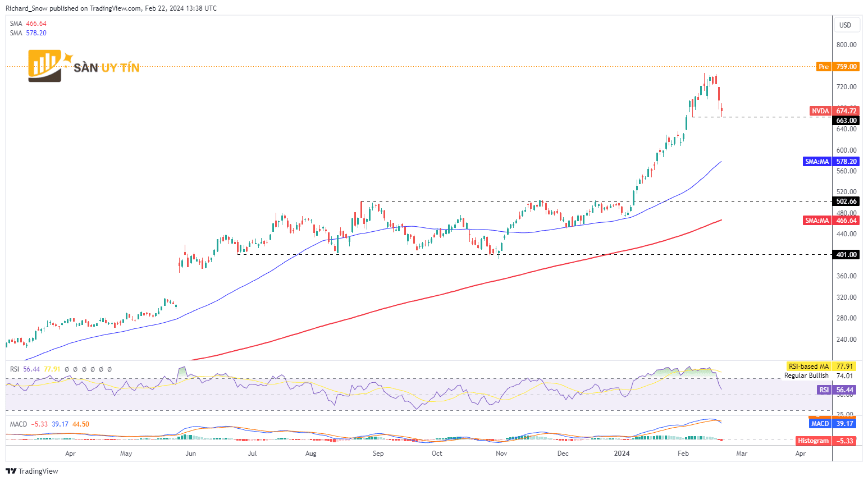The width and height of the screenshot is (868, 481).
Task: Click the 560.00 price axis label
Action: click(846, 171)
